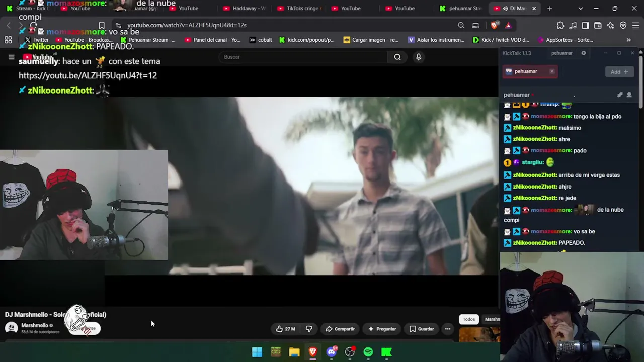Open Discord from the taskbar
Screen dimensions: 644x362
click(x=331, y=352)
